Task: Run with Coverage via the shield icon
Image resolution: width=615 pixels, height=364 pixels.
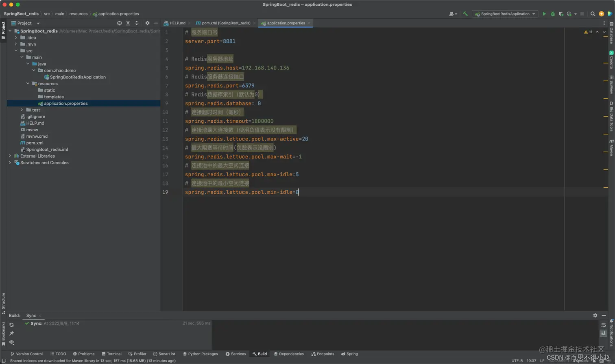Action: click(561, 14)
